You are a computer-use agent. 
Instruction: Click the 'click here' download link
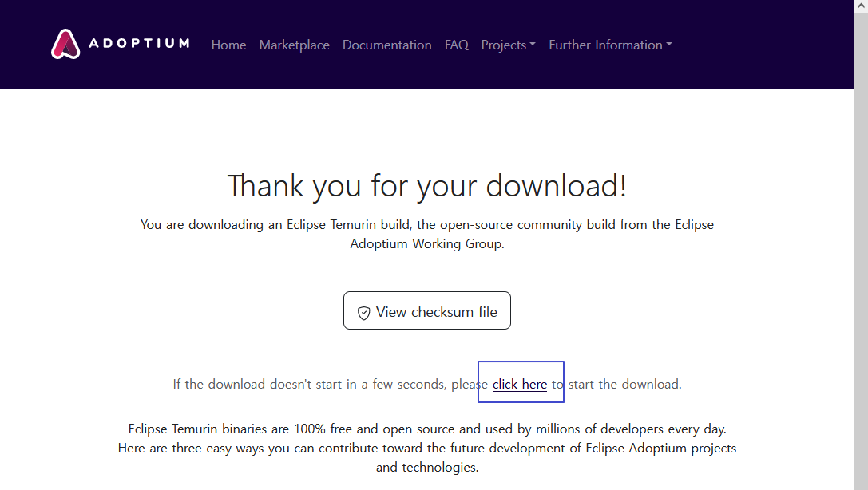click(520, 384)
